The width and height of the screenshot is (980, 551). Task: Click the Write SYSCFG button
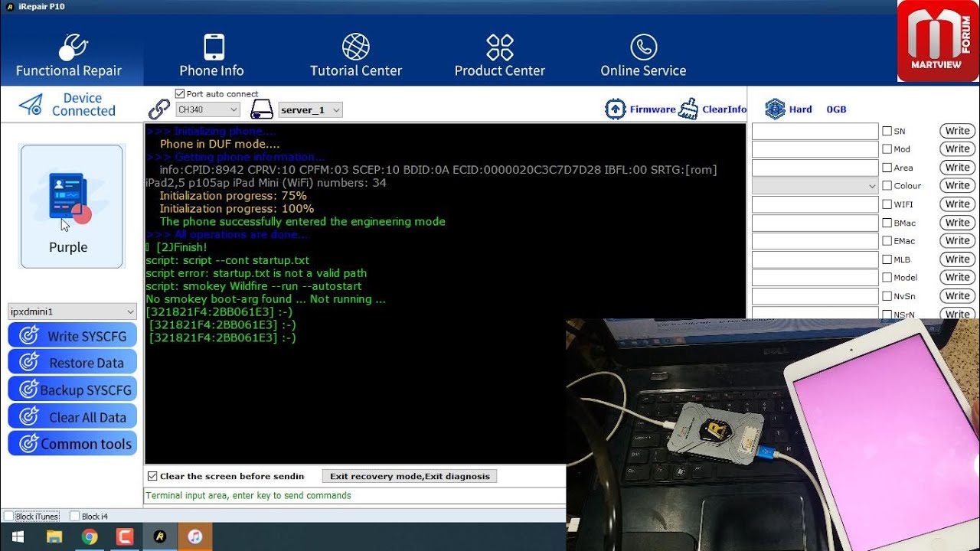coord(73,335)
